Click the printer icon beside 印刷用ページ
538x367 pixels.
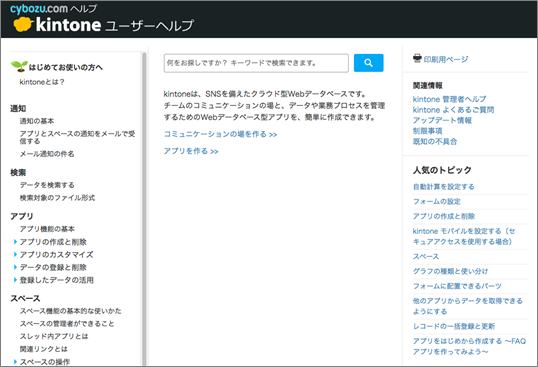[x=417, y=59]
